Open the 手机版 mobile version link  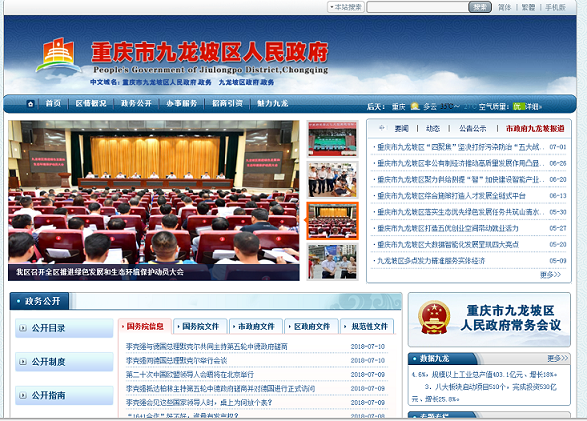pyautogui.click(x=555, y=7)
